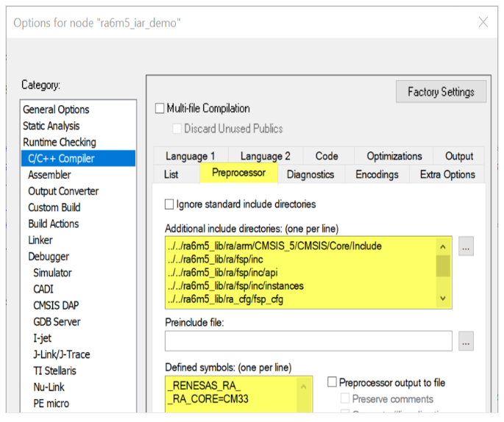Screen dimensions: 504x422
Task: Open the Encodings tab
Action: coord(377,174)
